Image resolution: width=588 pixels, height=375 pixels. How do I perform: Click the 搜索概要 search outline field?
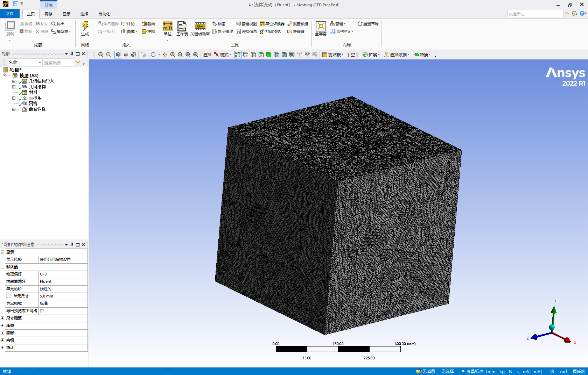point(58,62)
